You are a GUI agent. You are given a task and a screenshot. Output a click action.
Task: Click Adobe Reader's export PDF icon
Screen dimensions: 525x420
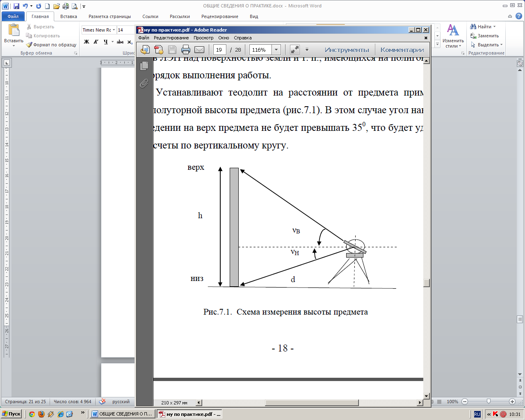[x=145, y=50]
